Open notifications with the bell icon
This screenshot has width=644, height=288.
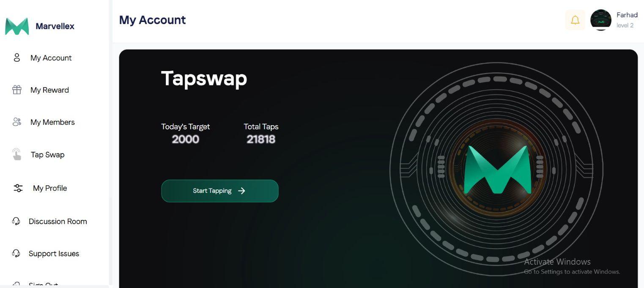575,20
